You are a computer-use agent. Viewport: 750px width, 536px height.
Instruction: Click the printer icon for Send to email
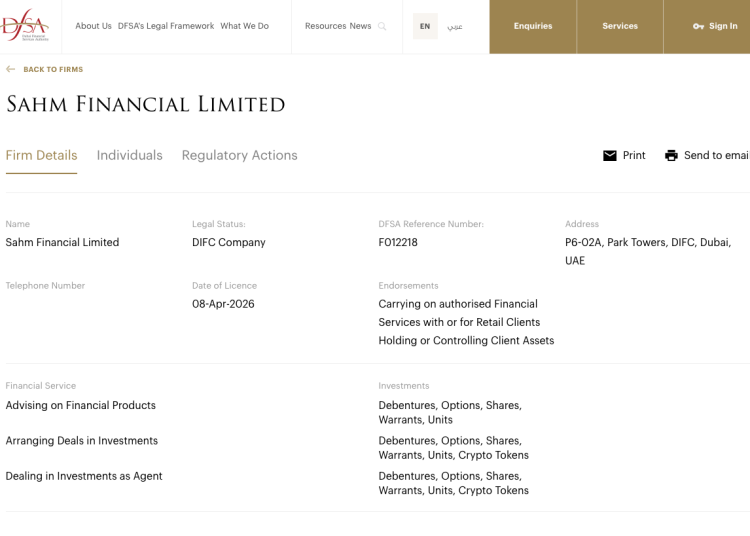[x=671, y=156]
